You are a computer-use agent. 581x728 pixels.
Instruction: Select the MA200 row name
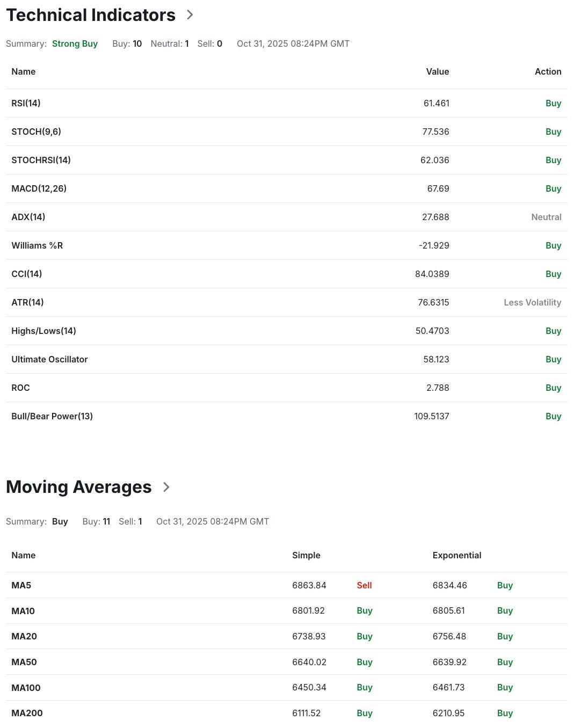pos(27,713)
